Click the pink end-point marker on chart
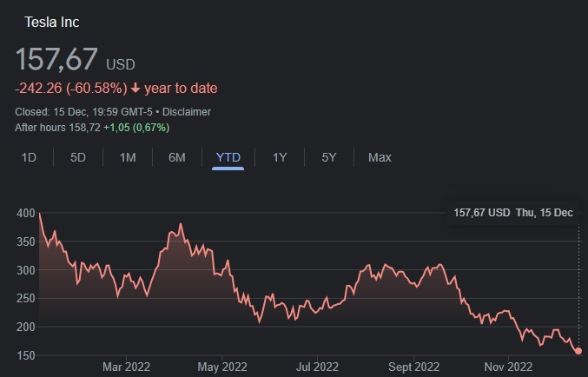588x377 pixels. 578,351
